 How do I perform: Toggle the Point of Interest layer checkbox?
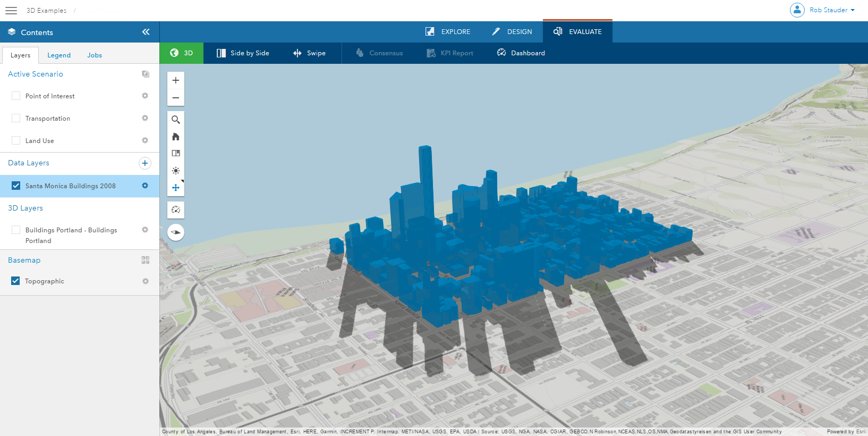point(16,96)
